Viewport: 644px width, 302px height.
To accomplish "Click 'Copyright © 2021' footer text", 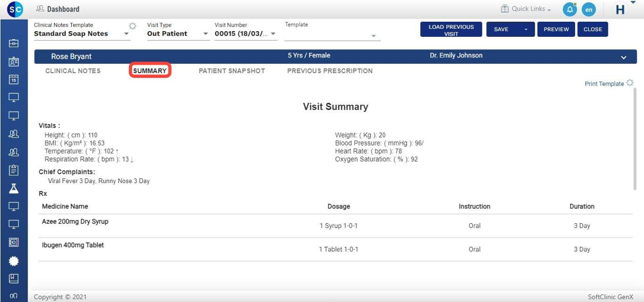I will (60, 297).
